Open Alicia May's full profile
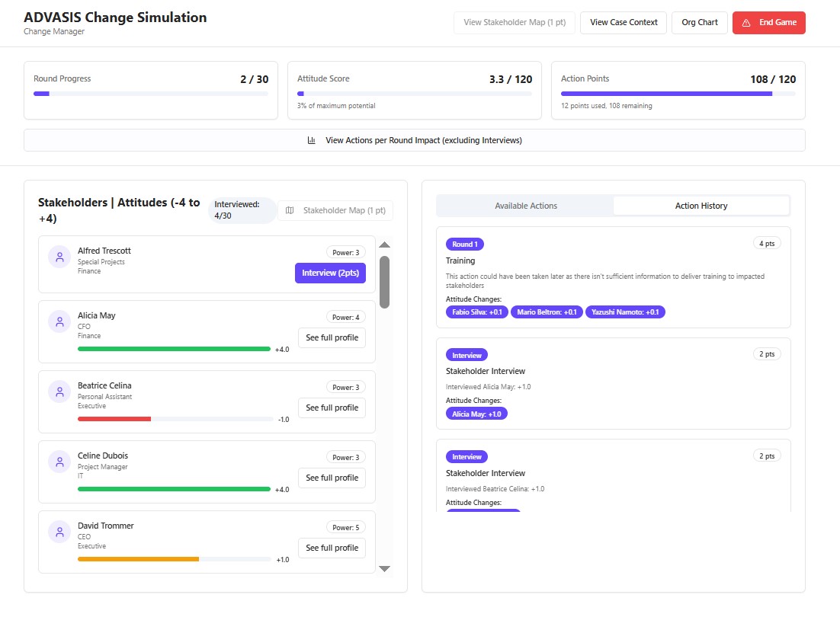840x633 pixels. pyautogui.click(x=332, y=338)
